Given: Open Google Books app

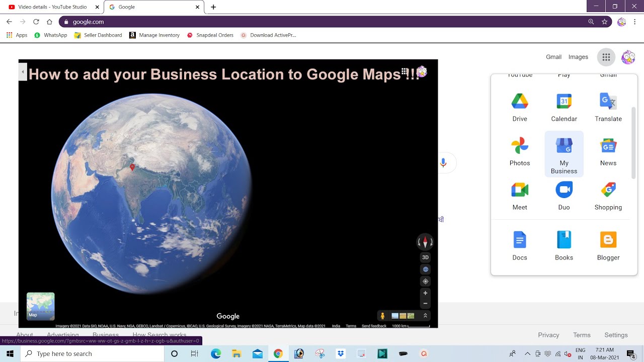Looking at the screenshot, I should point(564,246).
